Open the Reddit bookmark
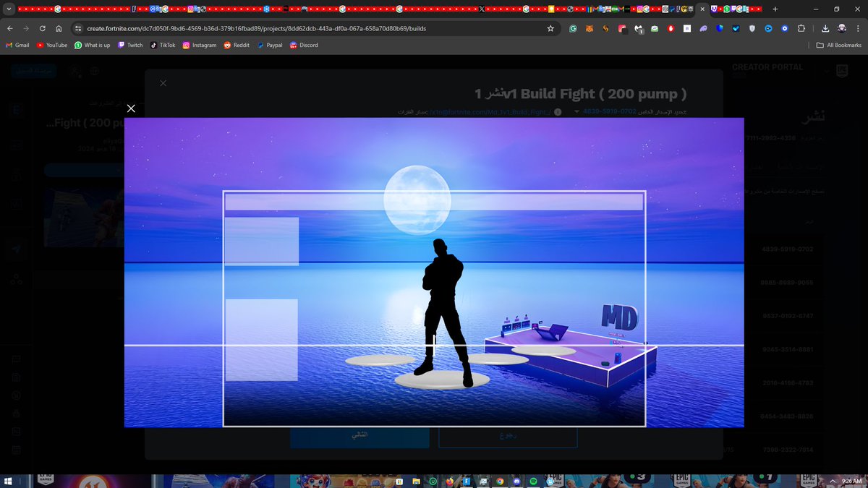This screenshot has height=488, width=868. pyautogui.click(x=237, y=45)
